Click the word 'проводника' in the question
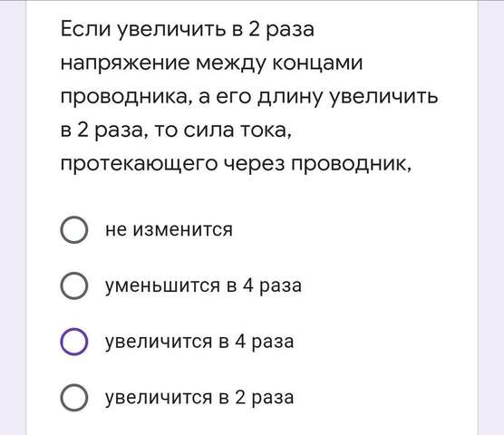The image size is (504, 435). tap(124, 97)
